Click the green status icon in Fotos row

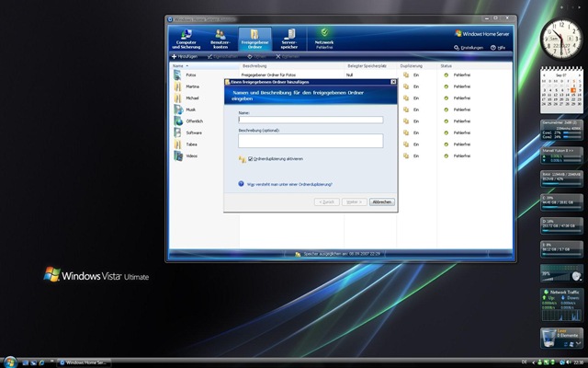(x=447, y=75)
